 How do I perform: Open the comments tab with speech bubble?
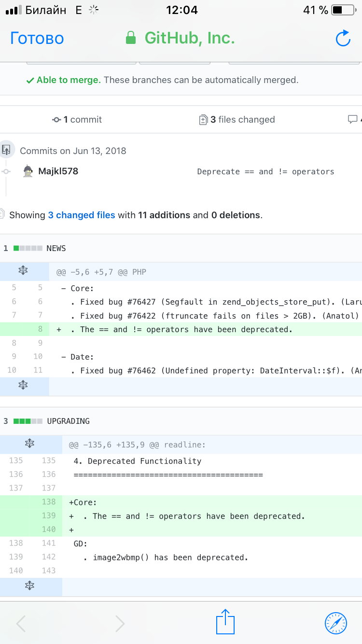coord(353,120)
